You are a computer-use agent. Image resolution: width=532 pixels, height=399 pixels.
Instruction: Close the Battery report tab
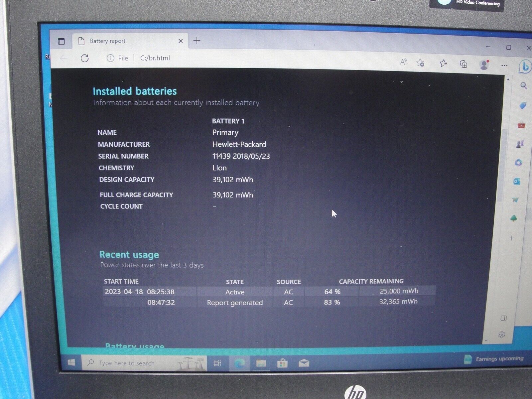tap(181, 41)
